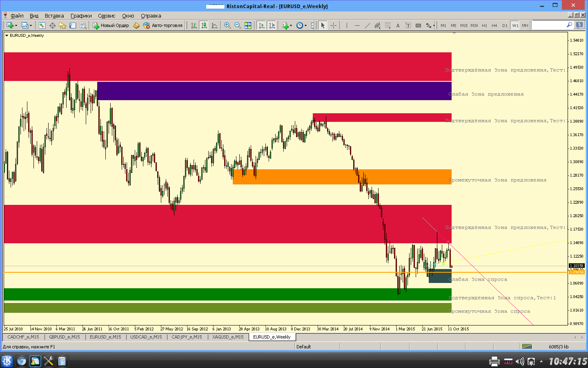Toggle Авто-торговля auto-trading button
Viewport: 588px width, 368px height.
[163, 25]
